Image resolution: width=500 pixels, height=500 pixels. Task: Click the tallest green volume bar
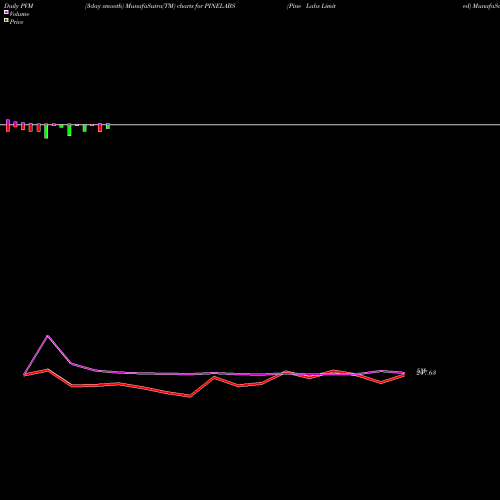(46, 131)
